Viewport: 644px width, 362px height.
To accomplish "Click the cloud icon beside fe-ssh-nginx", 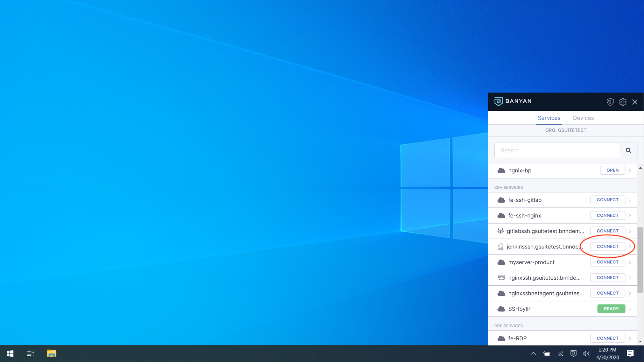I will tap(501, 216).
